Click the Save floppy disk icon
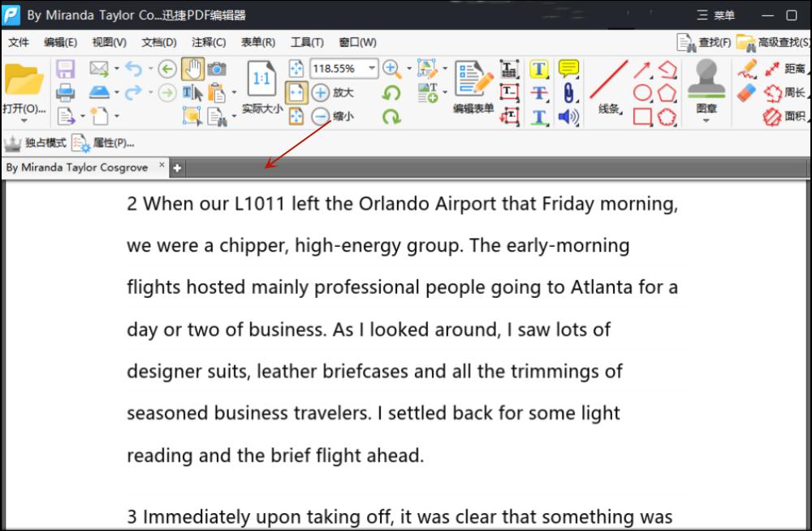 (x=66, y=69)
